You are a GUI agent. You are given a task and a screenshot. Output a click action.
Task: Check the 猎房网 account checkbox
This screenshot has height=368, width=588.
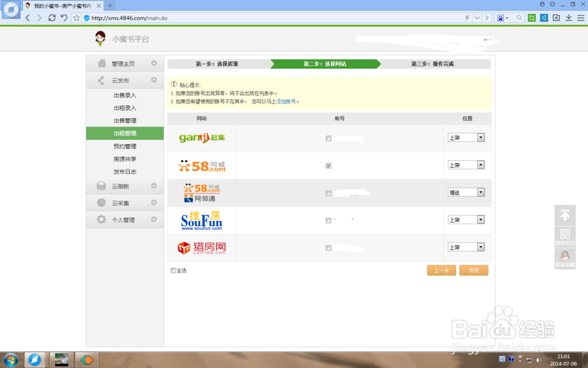coord(329,248)
